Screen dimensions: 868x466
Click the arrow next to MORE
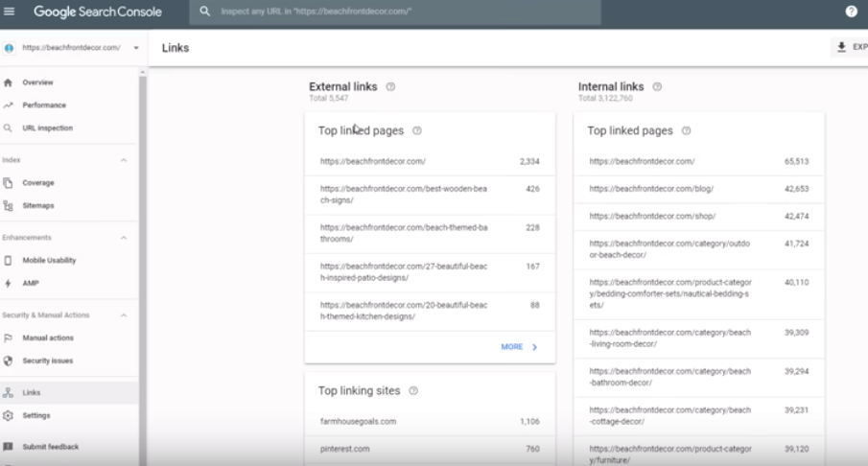click(535, 347)
